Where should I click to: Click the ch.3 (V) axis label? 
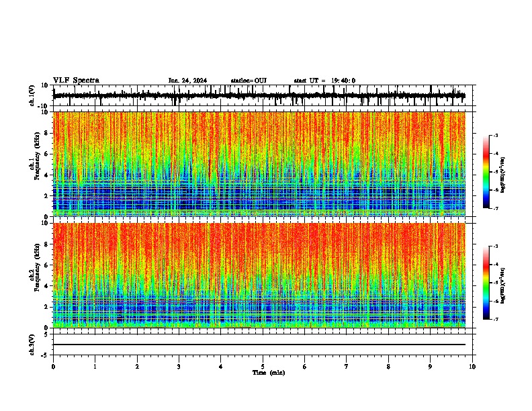point(32,345)
